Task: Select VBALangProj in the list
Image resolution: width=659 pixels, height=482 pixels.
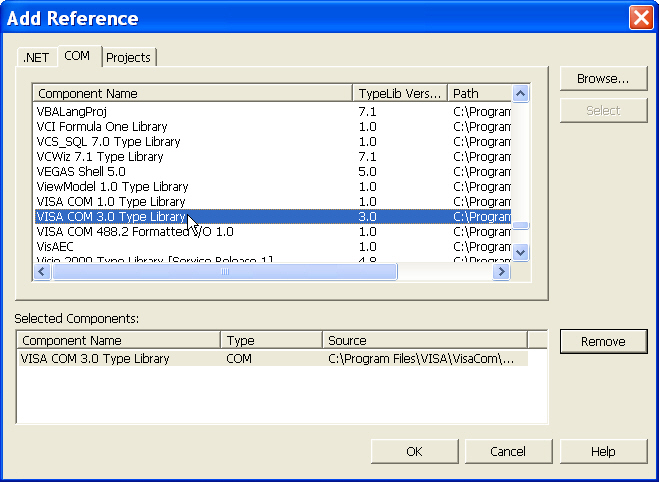Action: [x=273, y=111]
